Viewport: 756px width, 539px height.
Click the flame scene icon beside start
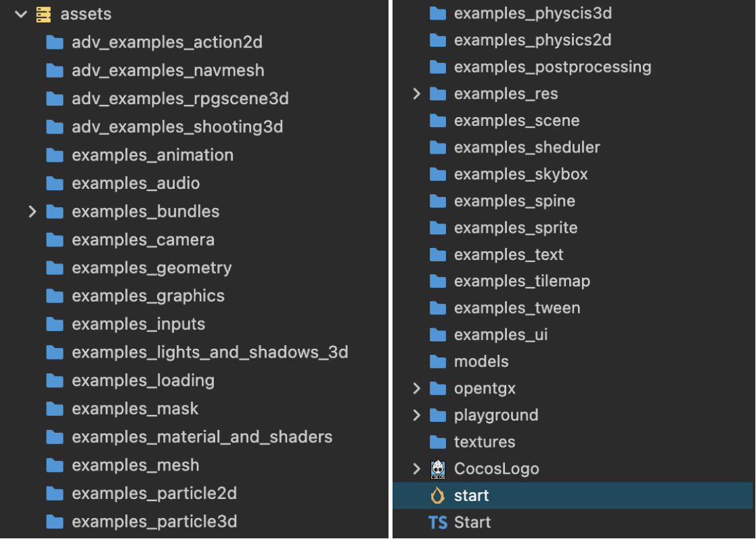click(438, 495)
